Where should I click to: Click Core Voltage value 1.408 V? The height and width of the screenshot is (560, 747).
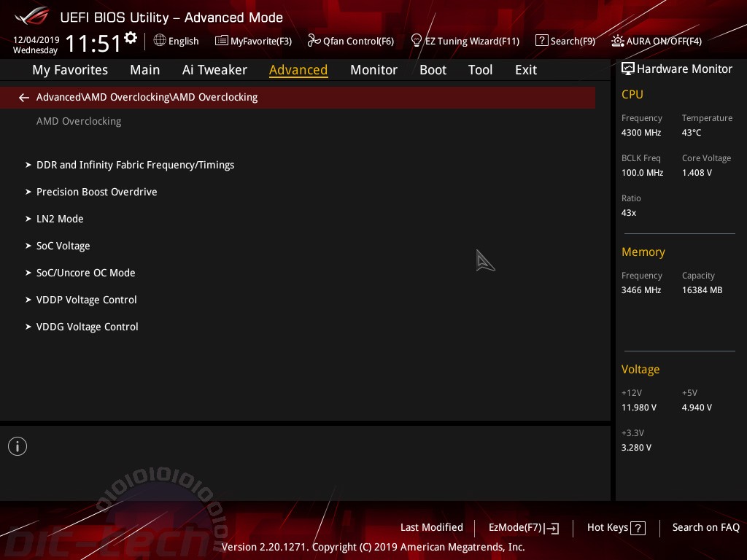[x=697, y=173]
